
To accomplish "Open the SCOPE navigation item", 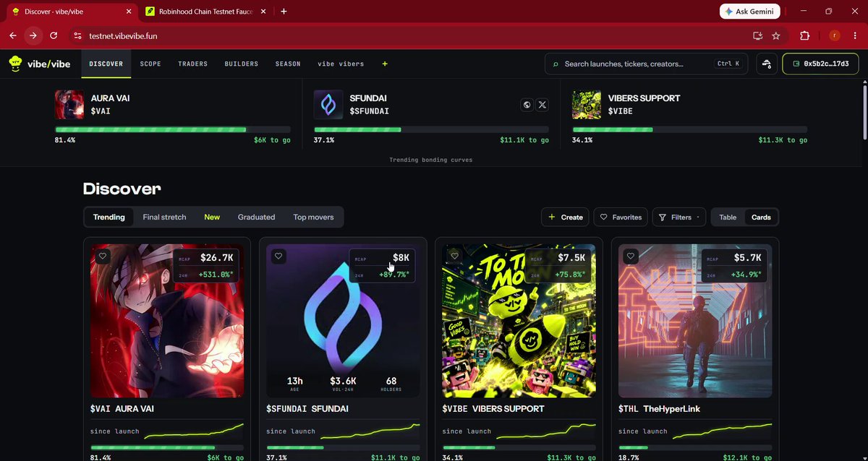I will click(150, 64).
